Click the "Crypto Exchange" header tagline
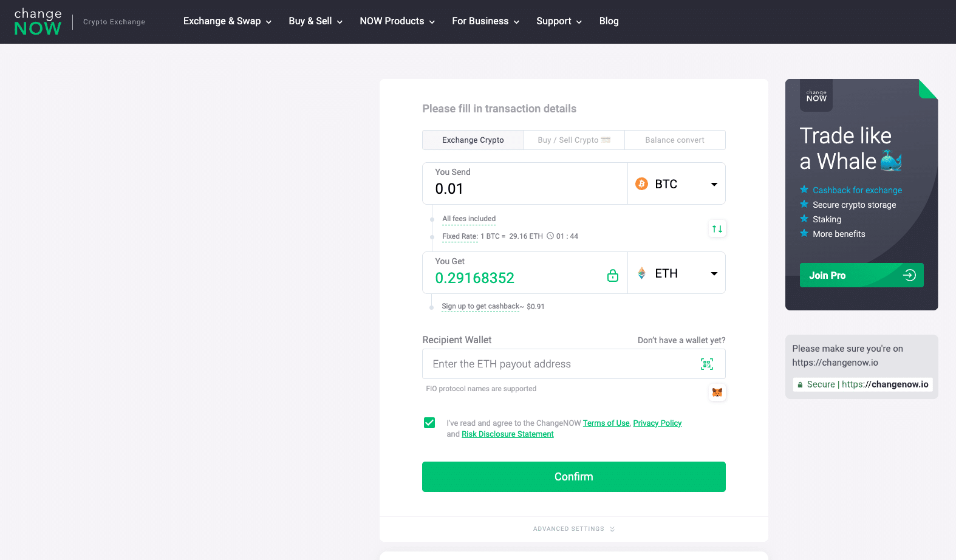The height and width of the screenshot is (560, 956). 114,22
